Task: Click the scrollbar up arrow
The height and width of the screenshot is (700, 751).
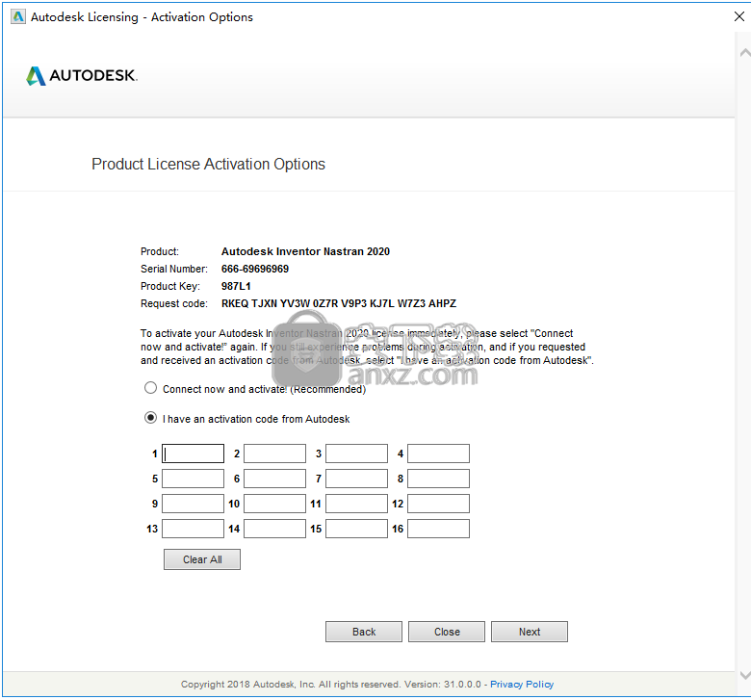Action: pyautogui.click(x=745, y=52)
